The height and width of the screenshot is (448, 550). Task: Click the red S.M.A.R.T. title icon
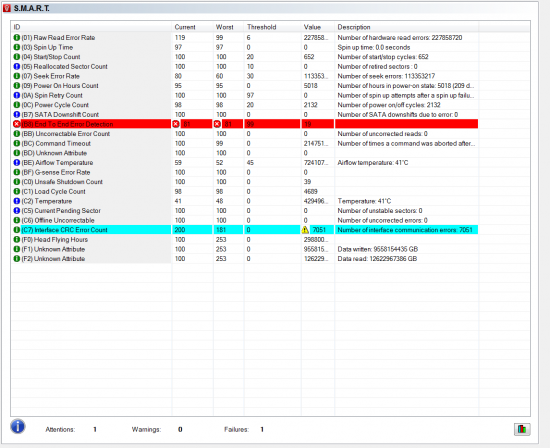(7, 8)
